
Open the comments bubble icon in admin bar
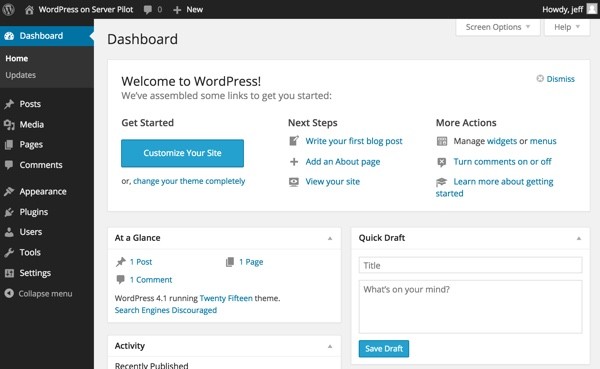[148, 10]
